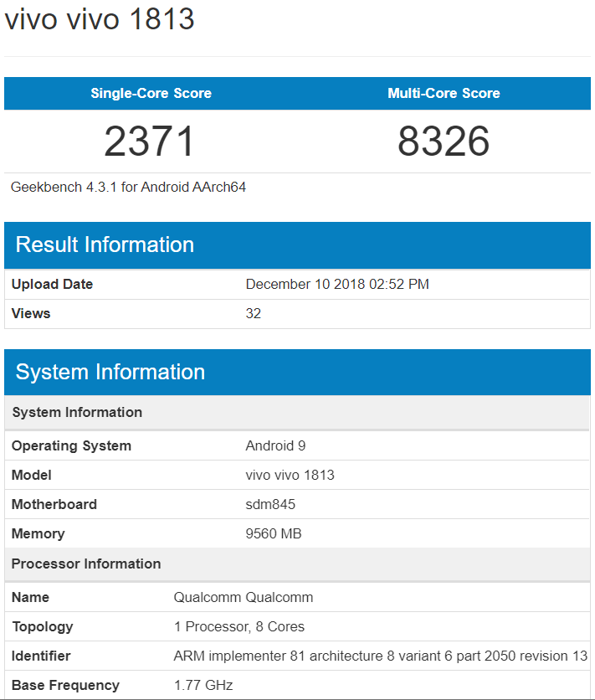Select 'December 10 2018 02:52 PM' value
The height and width of the screenshot is (700, 595).
pos(337,285)
